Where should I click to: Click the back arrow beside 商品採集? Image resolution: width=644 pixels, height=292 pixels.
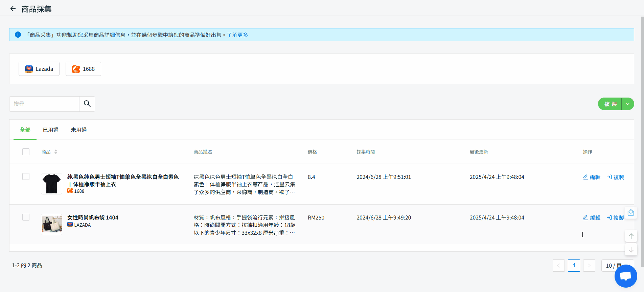click(13, 9)
